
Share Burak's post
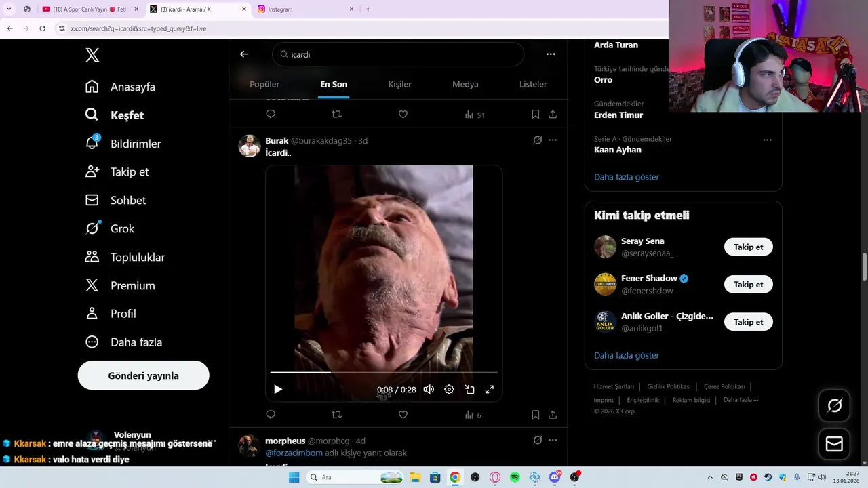[x=553, y=415]
